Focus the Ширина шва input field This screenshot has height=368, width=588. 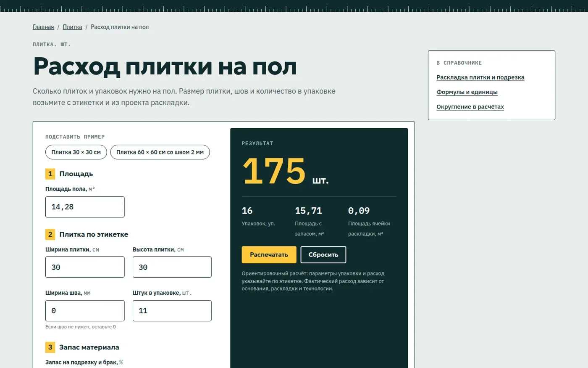point(85,311)
